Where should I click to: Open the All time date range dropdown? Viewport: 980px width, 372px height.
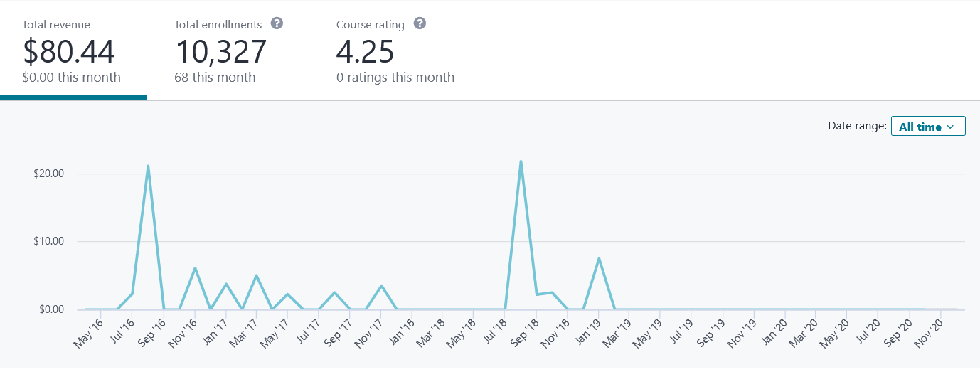tap(928, 126)
